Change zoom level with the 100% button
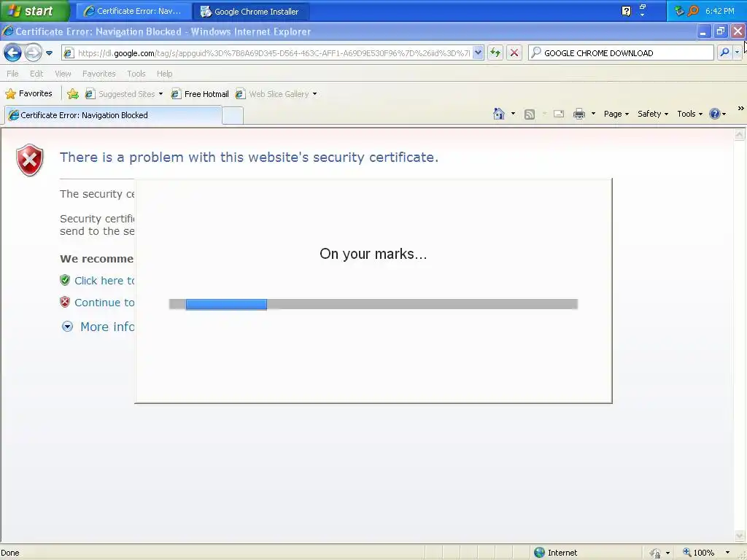 [x=698, y=553]
